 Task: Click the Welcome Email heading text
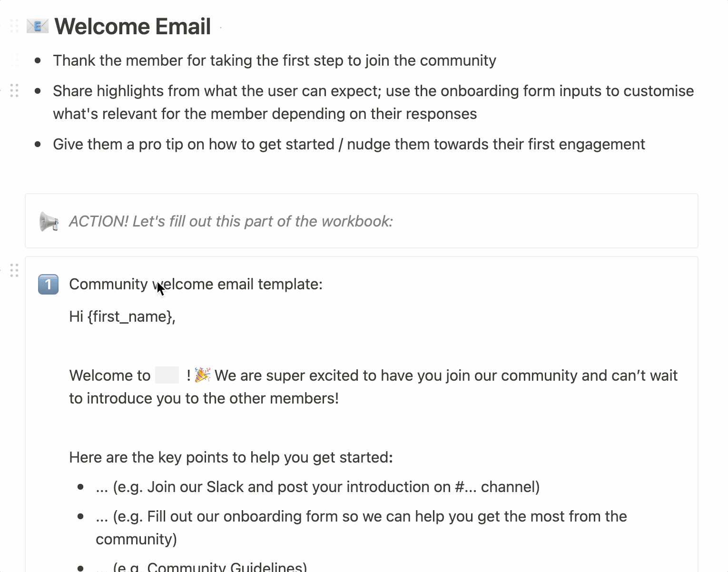point(133,26)
